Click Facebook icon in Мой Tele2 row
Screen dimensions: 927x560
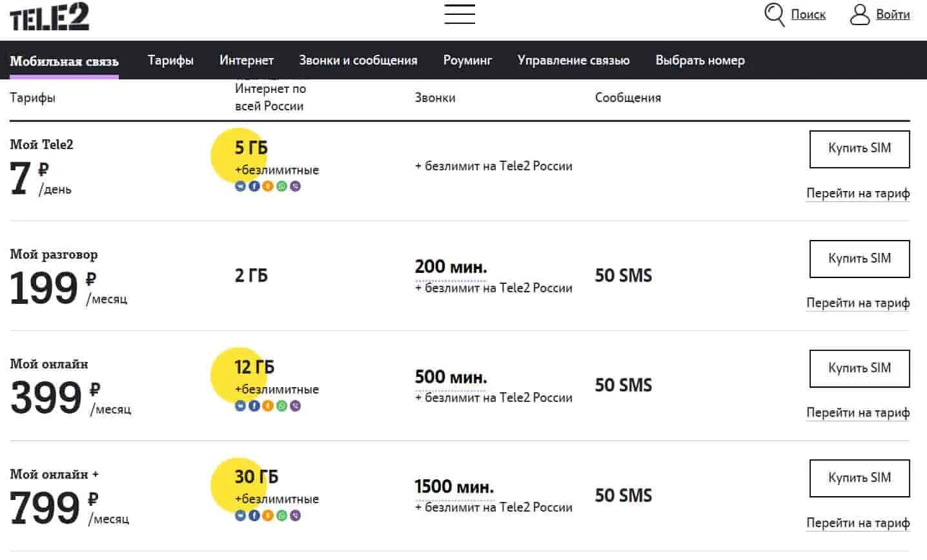[x=254, y=186]
